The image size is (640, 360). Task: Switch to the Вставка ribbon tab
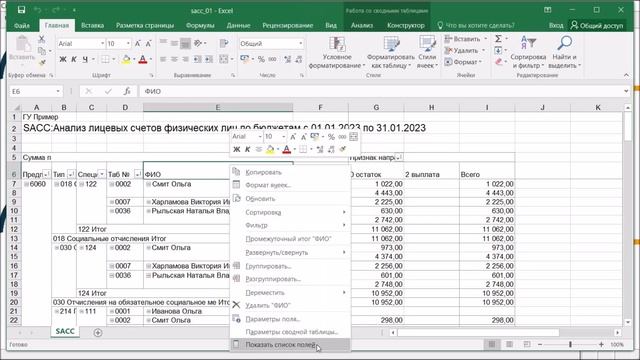[x=92, y=25]
